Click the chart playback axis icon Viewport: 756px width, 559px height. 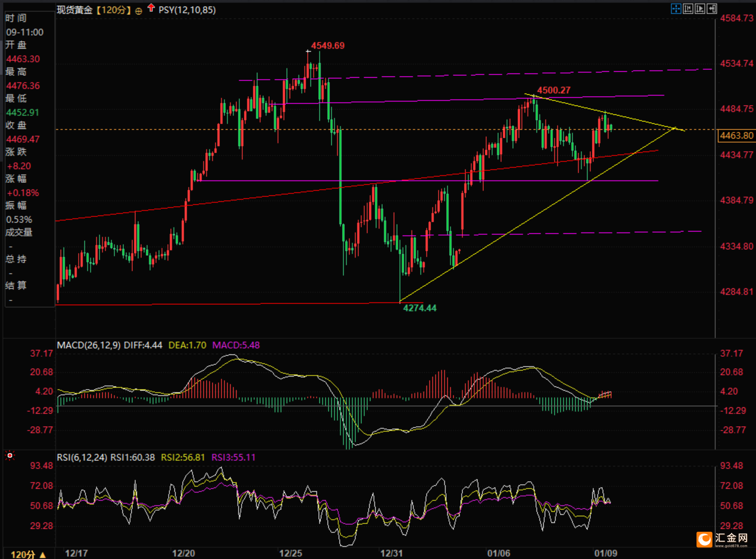pyautogui.click(x=700, y=8)
